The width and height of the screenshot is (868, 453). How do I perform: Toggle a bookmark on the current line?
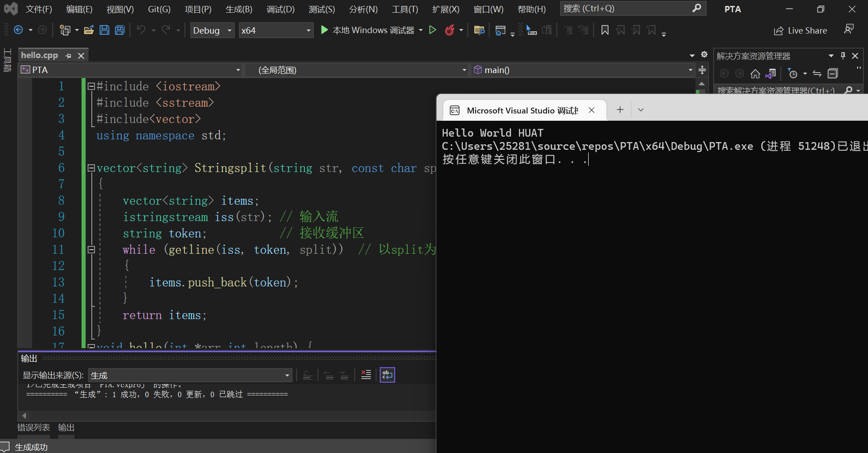[x=605, y=30]
